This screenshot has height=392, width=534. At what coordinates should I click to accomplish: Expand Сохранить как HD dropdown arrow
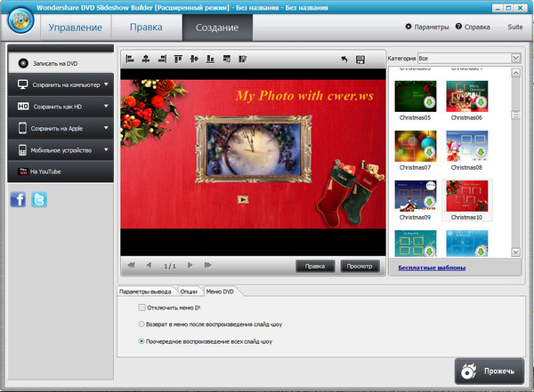coord(106,106)
